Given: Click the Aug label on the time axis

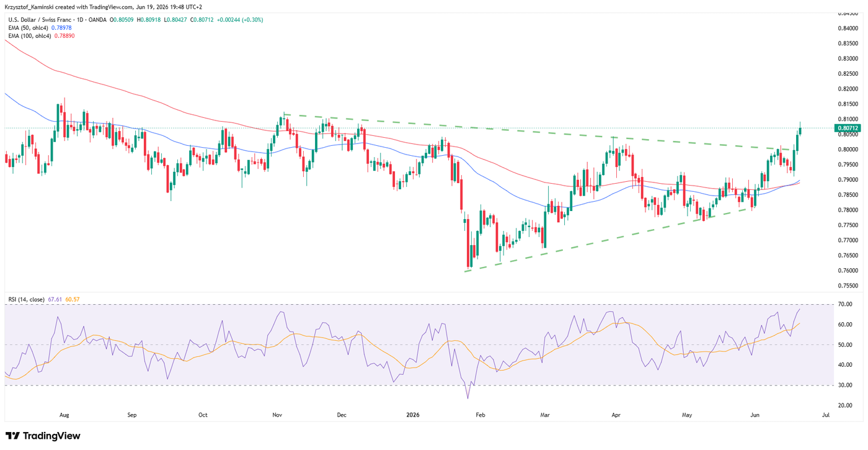Looking at the screenshot, I should click(64, 414).
